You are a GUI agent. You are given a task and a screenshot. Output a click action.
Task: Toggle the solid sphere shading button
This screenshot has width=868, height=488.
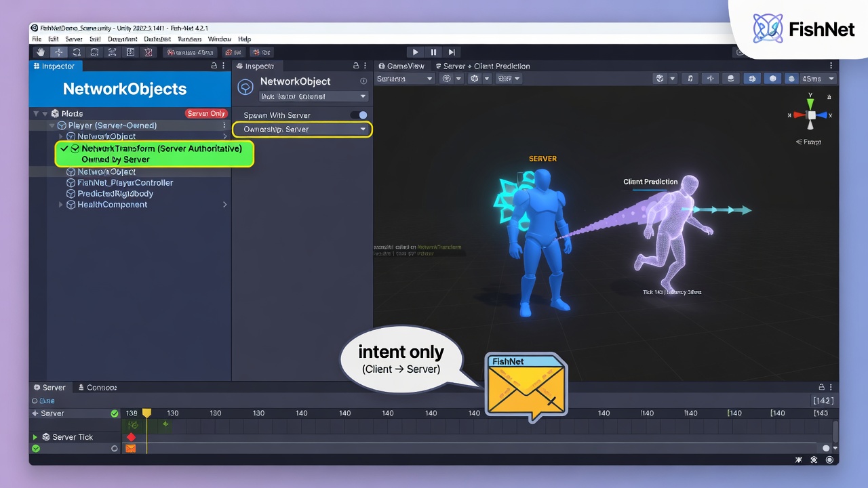773,79
